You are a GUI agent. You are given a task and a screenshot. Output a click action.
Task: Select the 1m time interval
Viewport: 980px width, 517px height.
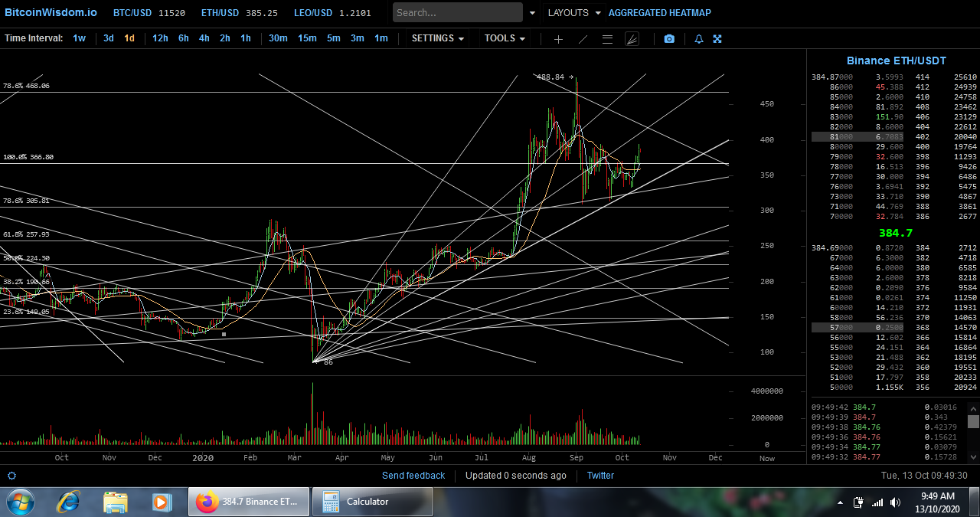tap(381, 38)
